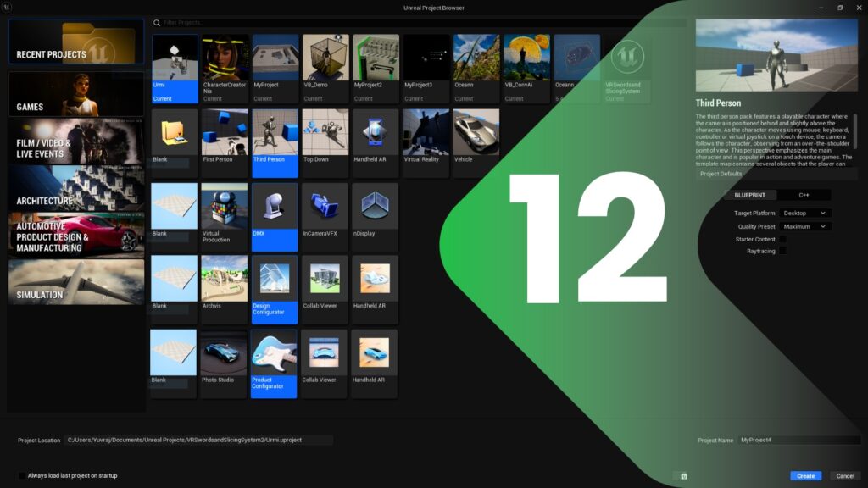Open the Quality Preset dropdown

[x=805, y=226]
